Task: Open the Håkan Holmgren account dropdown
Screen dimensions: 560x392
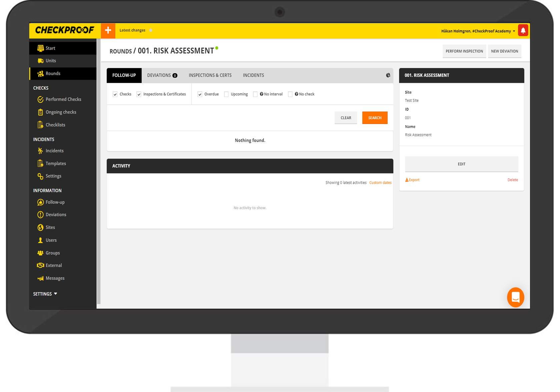Action: [478, 31]
